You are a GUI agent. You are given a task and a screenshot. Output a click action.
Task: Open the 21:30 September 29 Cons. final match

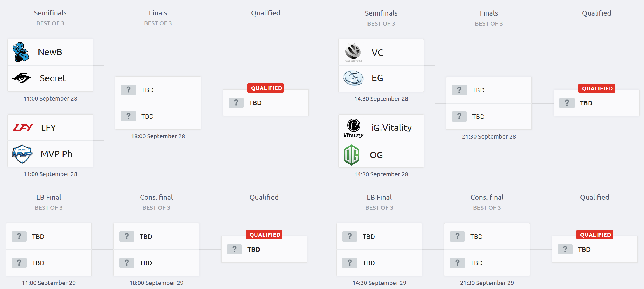click(x=487, y=250)
